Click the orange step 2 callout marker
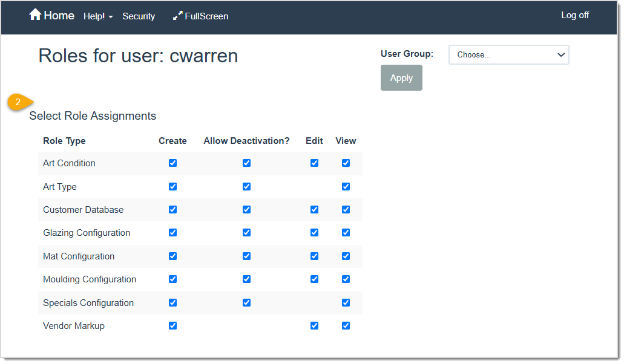 click(17, 102)
